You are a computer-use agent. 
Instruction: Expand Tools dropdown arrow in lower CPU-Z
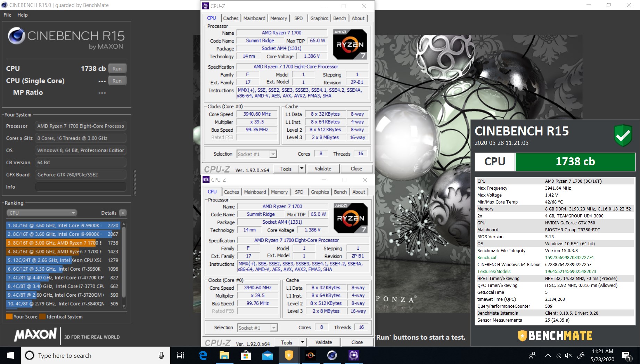pyautogui.click(x=302, y=342)
